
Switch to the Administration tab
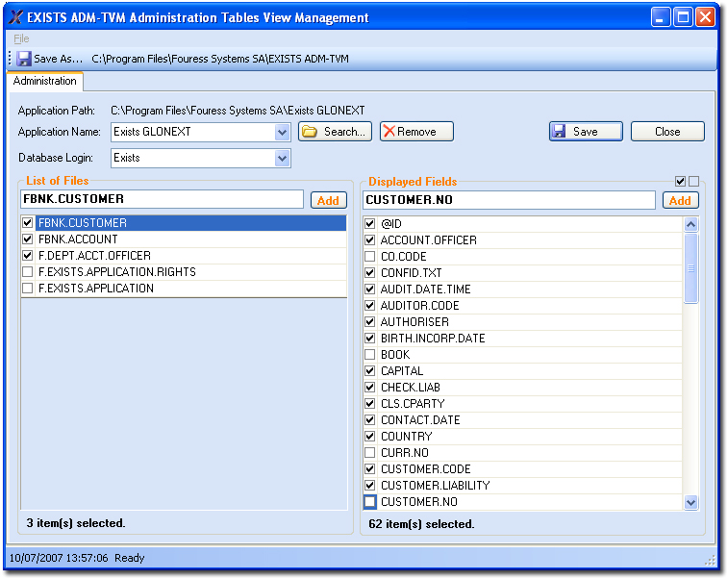tap(44, 81)
